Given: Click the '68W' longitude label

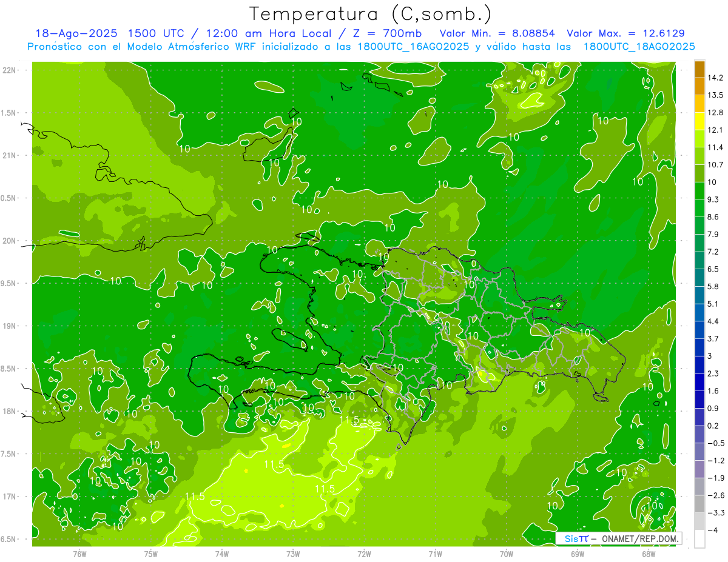Looking at the screenshot, I should click(x=649, y=554).
